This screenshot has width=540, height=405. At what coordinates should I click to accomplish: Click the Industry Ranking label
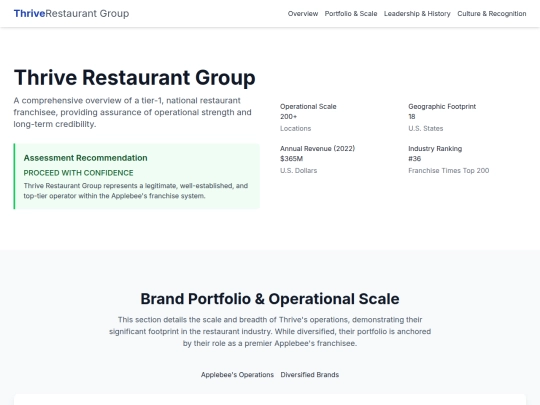[435, 148]
